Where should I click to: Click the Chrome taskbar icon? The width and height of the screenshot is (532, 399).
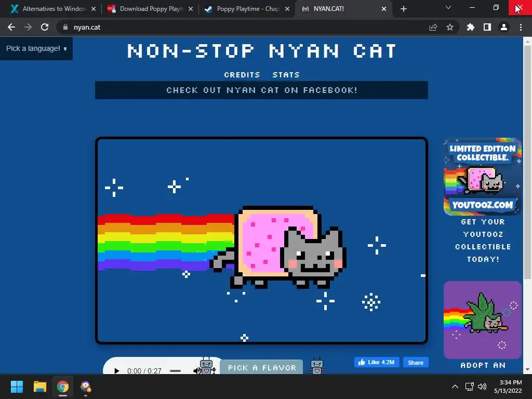pos(63,387)
